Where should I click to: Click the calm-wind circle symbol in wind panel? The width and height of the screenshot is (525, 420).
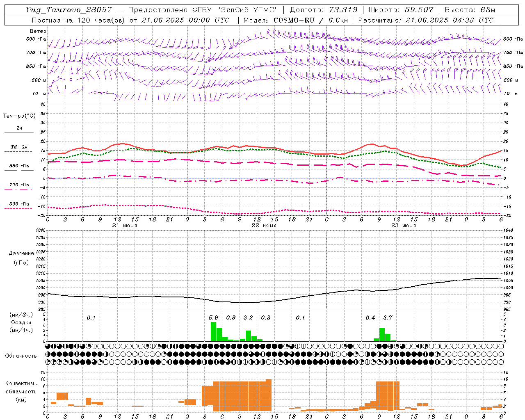(71, 80)
